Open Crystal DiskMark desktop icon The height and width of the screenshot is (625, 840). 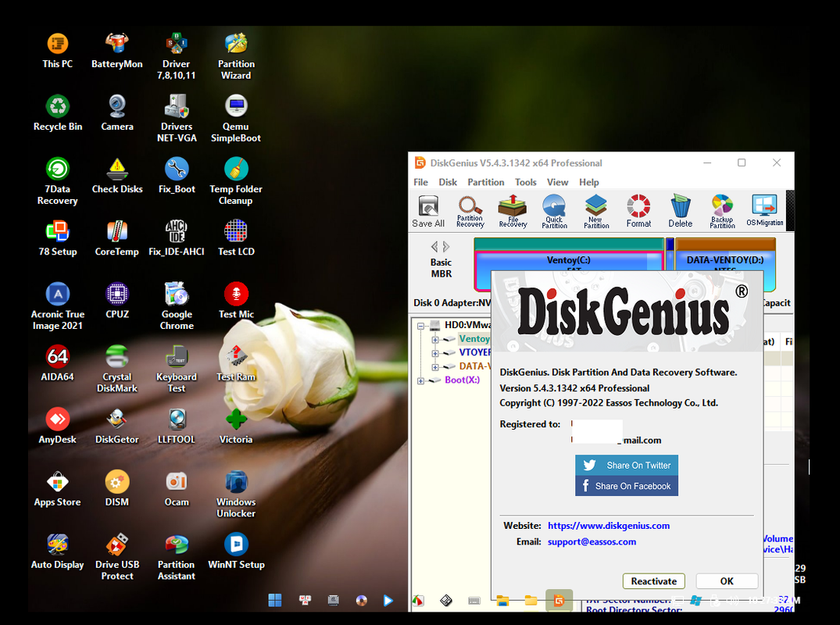pos(116,370)
